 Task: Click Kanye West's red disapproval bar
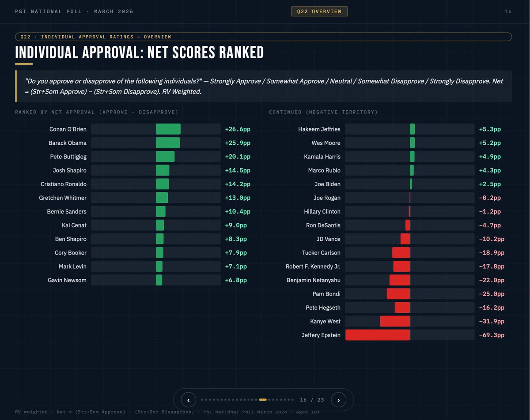pos(394,321)
